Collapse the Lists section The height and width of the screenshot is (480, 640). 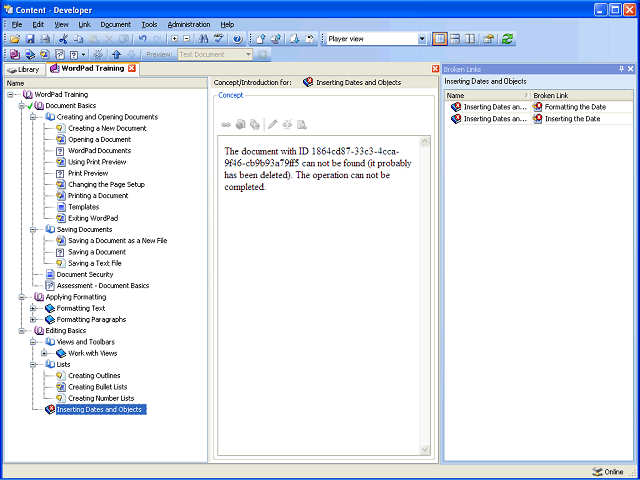point(33,364)
